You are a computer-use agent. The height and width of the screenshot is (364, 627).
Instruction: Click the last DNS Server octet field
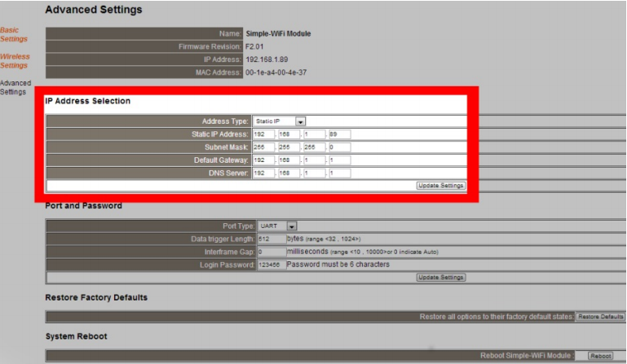pos(339,173)
